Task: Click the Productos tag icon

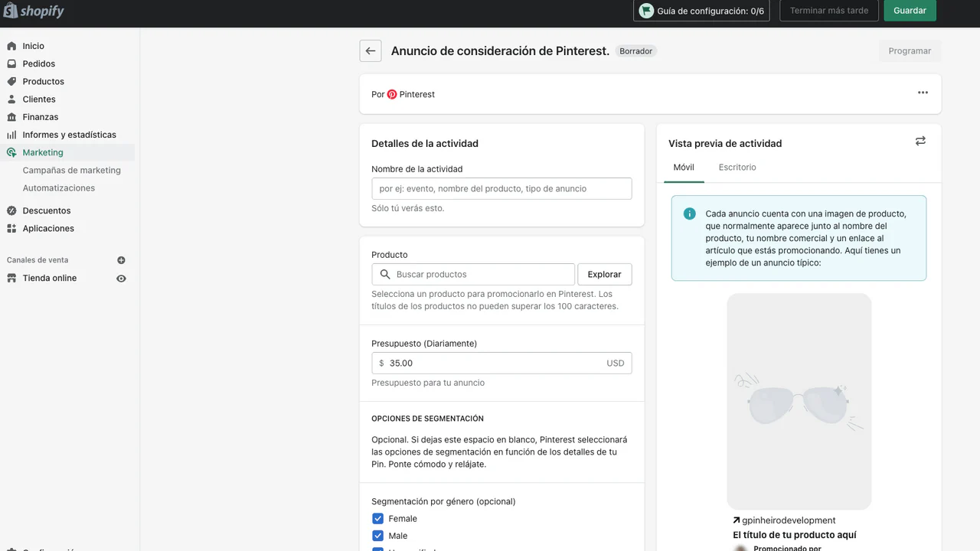Action: 11,81
